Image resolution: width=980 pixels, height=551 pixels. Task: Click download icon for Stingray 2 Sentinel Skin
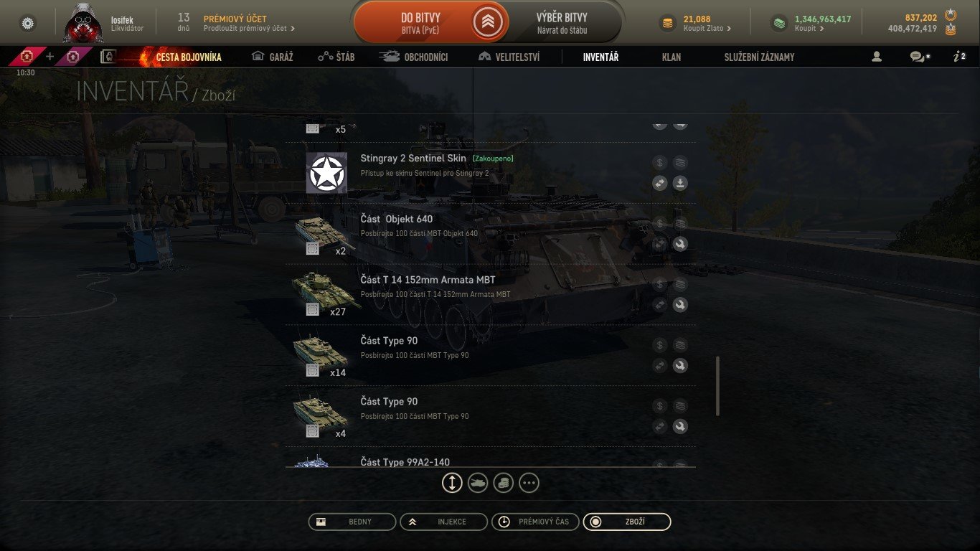point(680,184)
